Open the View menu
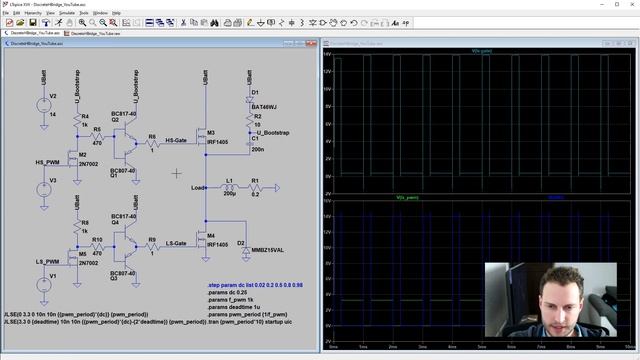640x360 pixels. 50,13
